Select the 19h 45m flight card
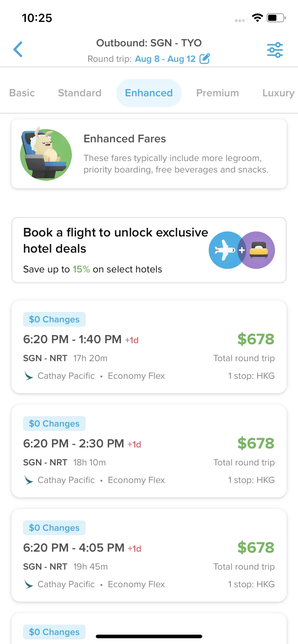This screenshot has height=644, width=298. tap(149, 555)
